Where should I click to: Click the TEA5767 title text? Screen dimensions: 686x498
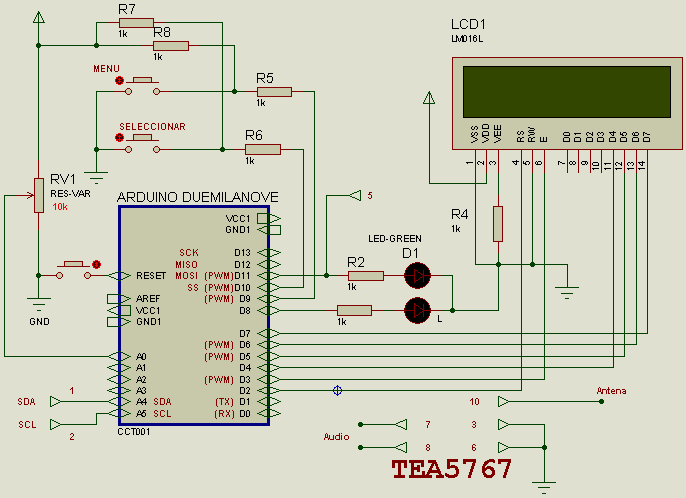452,469
